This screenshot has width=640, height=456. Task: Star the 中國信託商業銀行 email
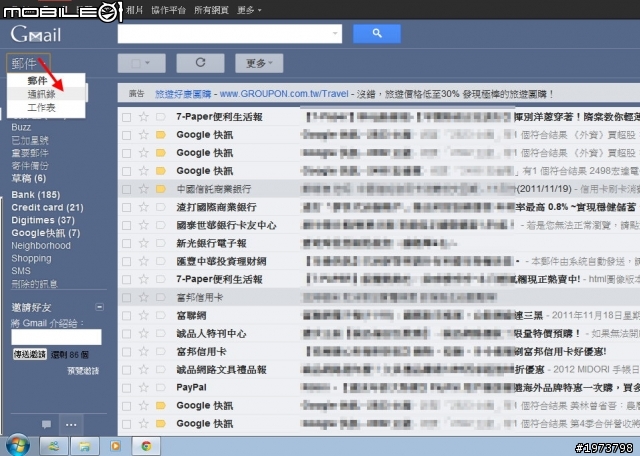tap(143, 189)
